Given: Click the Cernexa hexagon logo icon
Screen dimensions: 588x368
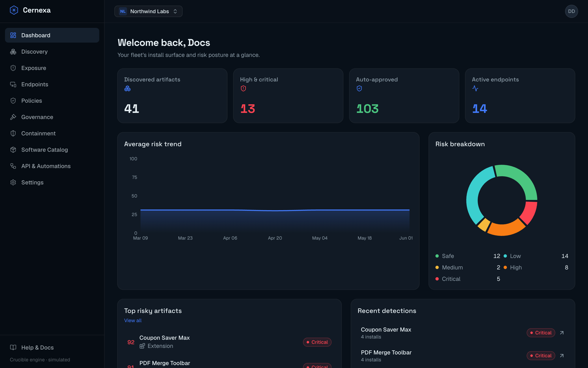Looking at the screenshot, I should 14,10.
